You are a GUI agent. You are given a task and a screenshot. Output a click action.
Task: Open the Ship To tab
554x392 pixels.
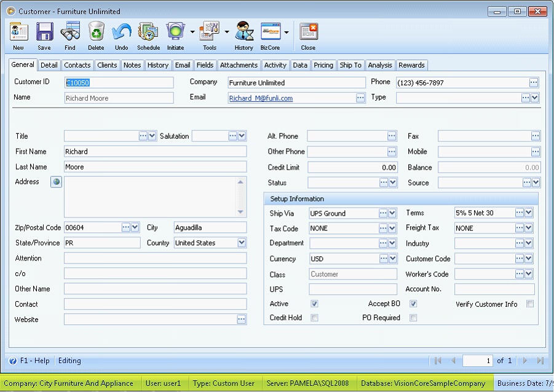click(x=350, y=65)
